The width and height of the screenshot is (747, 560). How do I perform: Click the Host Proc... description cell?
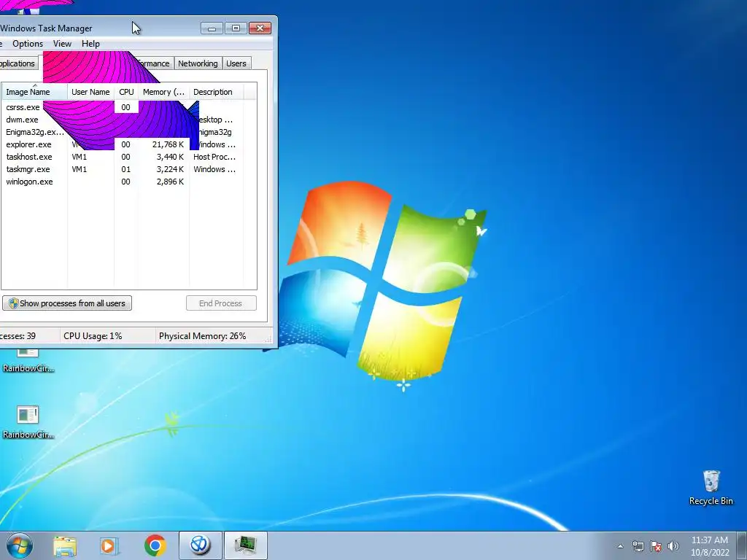click(214, 157)
